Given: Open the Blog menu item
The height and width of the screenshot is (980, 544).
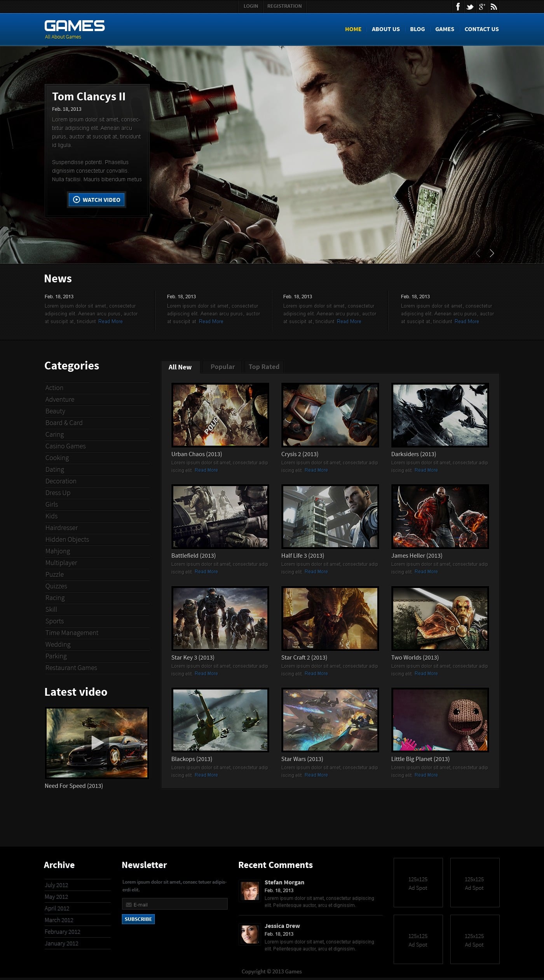Looking at the screenshot, I should point(417,29).
